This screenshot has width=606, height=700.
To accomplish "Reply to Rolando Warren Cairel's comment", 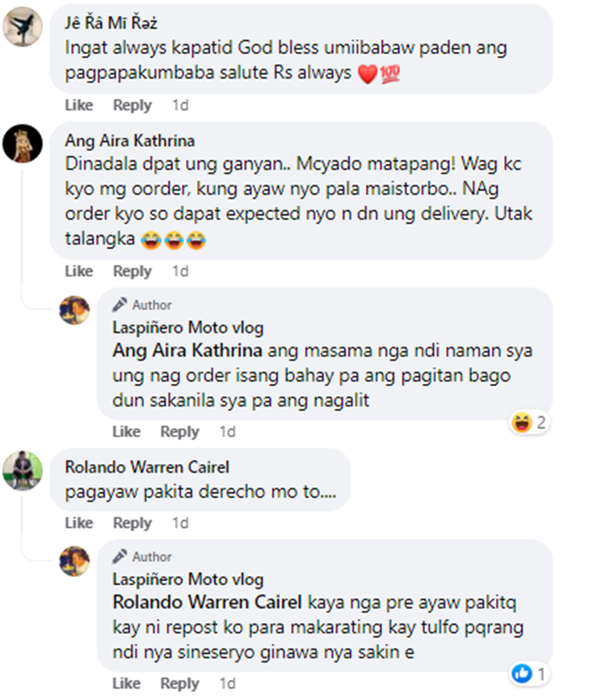I will pyautogui.click(x=132, y=523).
